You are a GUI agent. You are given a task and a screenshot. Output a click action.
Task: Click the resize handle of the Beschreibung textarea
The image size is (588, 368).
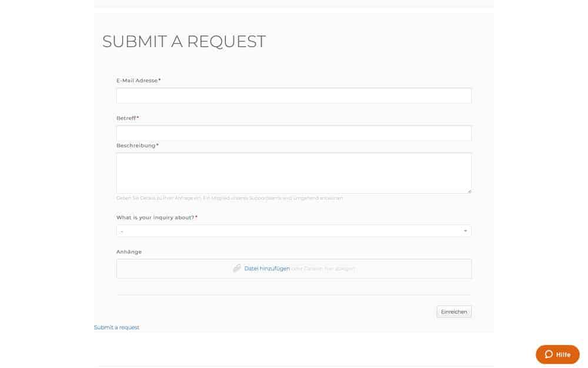[x=469, y=191]
